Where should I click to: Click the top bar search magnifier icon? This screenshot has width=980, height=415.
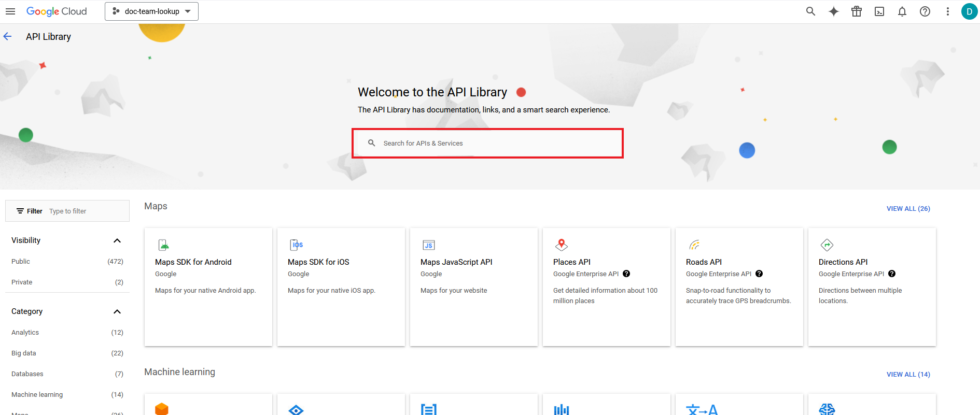pyautogui.click(x=810, y=11)
